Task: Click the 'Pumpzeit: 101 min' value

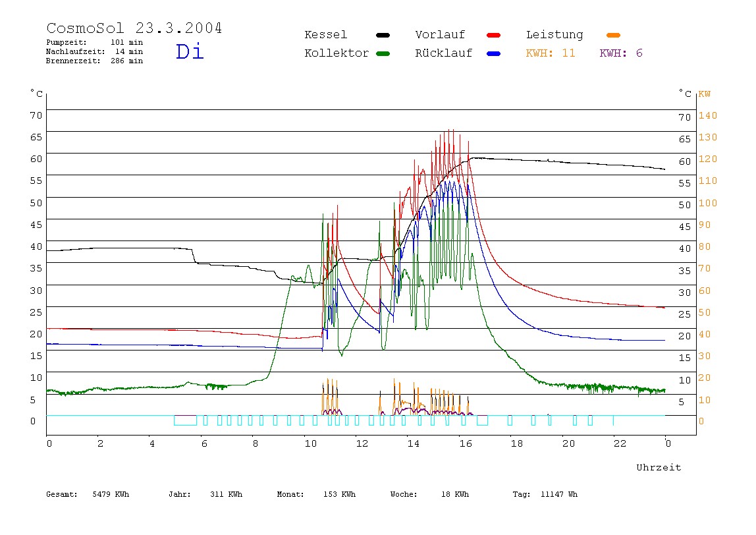Action: 95,42
